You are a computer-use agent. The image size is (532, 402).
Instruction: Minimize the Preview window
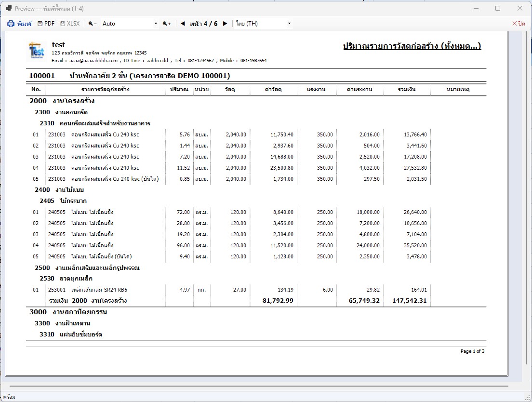(x=476, y=8)
